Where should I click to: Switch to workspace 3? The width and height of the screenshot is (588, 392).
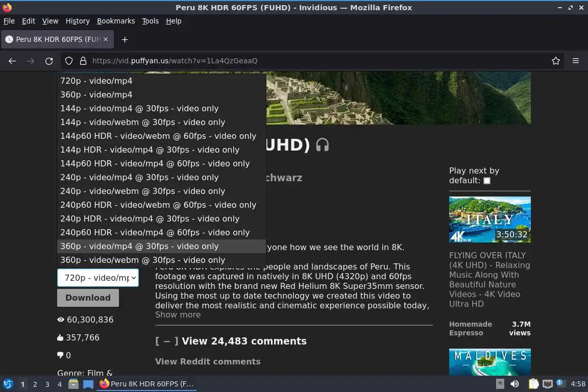(x=47, y=384)
